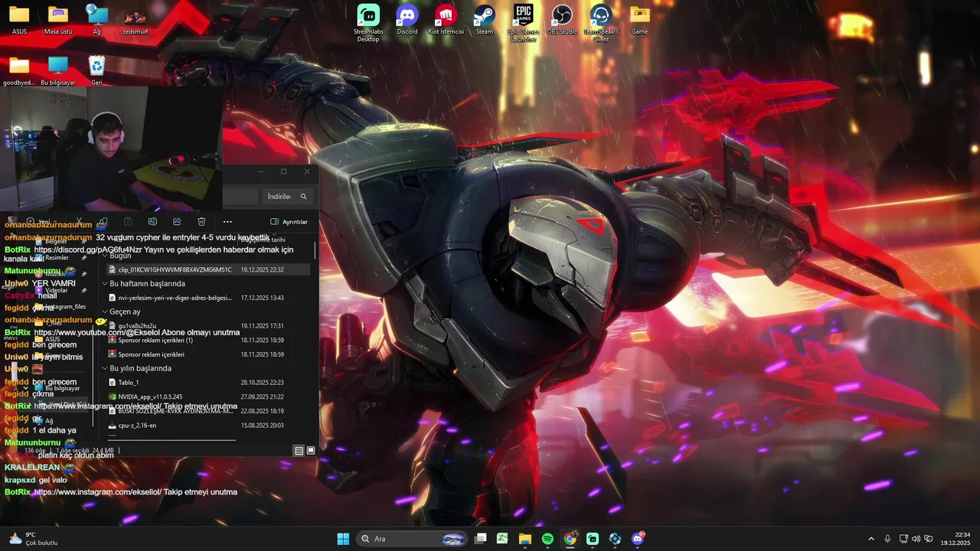980x551 pixels.
Task: Open the three-dots more menu in Explorer
Action: [x=227, y=222]
